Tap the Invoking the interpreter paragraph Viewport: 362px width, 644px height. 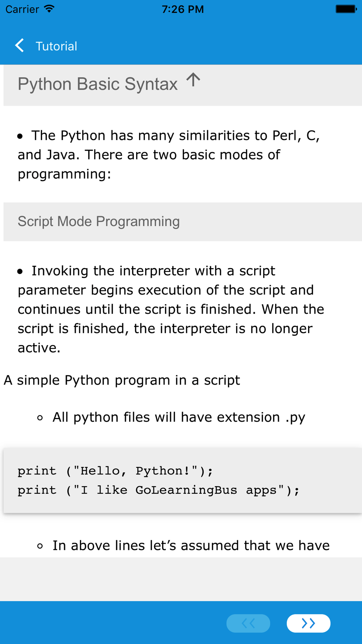[171, 309]
